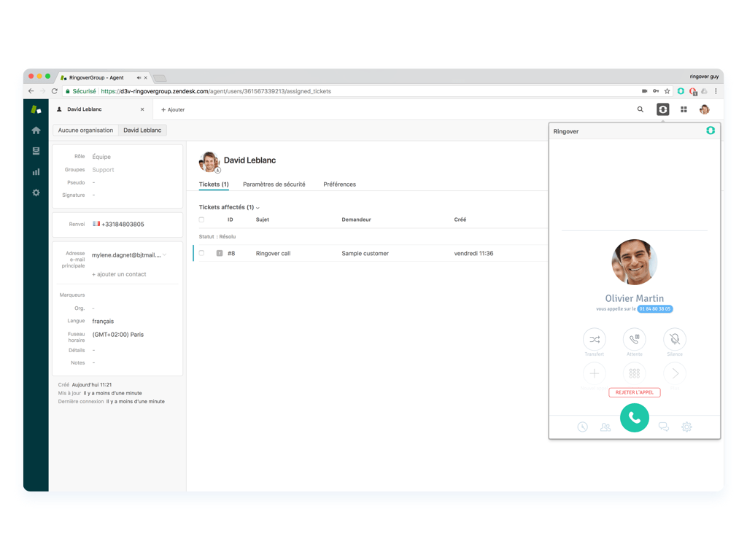Click Olivier Martin caller photo
Image resolution: width=747 pixels, height=560 pixels.
click(634, 262)
